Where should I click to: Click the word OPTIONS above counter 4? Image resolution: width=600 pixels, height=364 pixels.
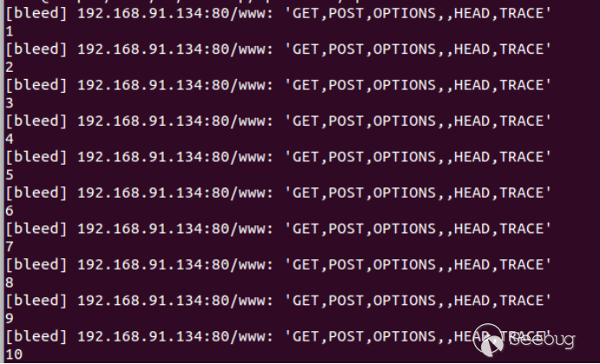(x=404, y=121)
